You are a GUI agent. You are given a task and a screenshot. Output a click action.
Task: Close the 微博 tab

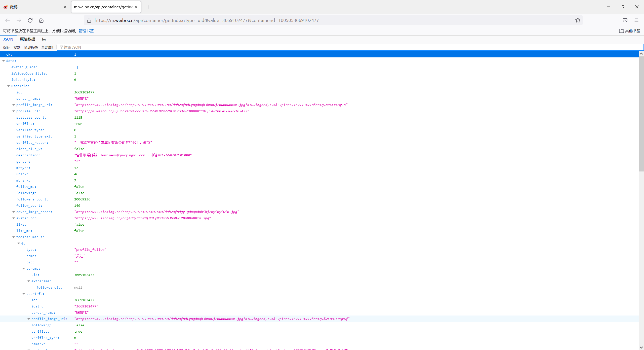(65, 7)
